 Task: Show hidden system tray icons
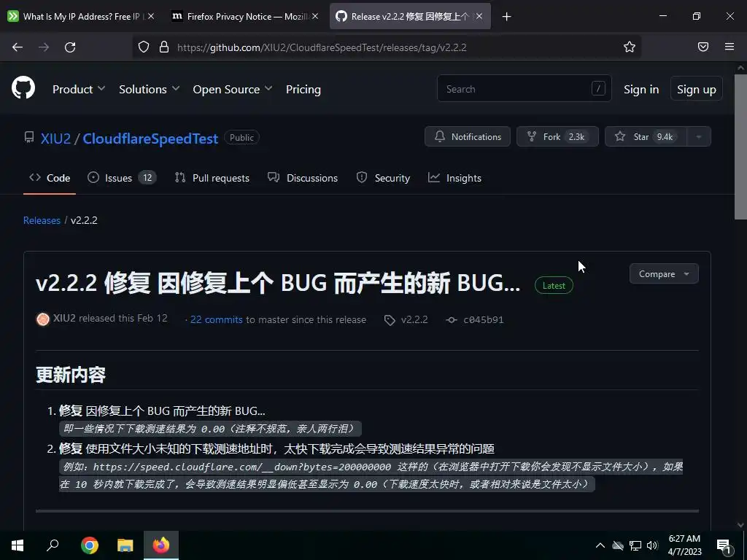coord(600,545)
